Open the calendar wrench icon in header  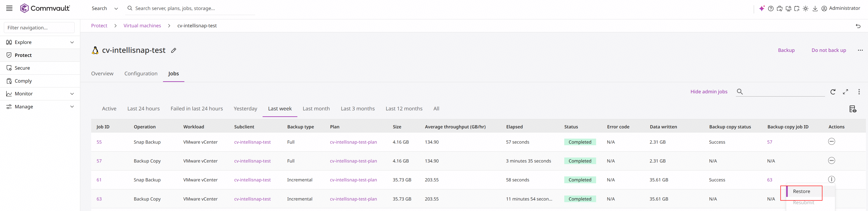click(797, 8)
